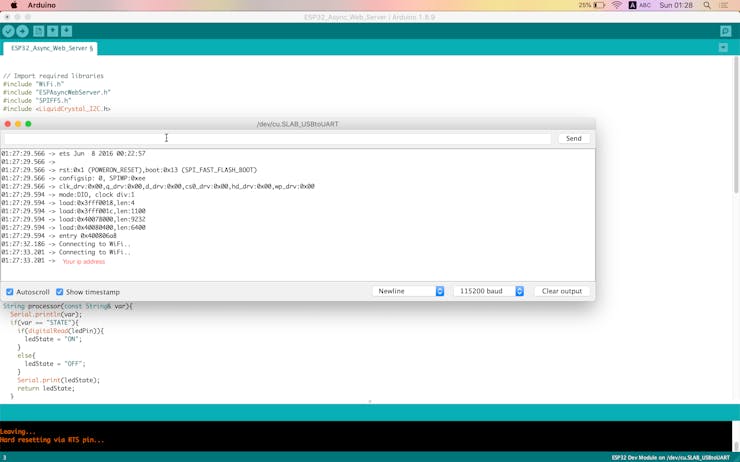The height and width of the screenshot is (462, 740).
Task: Click the 'Your ip address' log text
Action: click(x=84, y=261)
